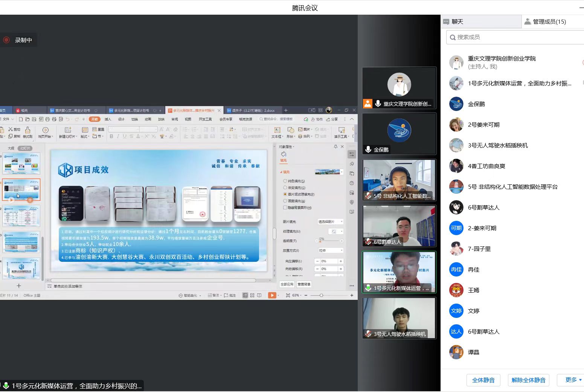Screen dimensions: 584x392
Task: Start slideshow with orange play button
Action: 271,295
